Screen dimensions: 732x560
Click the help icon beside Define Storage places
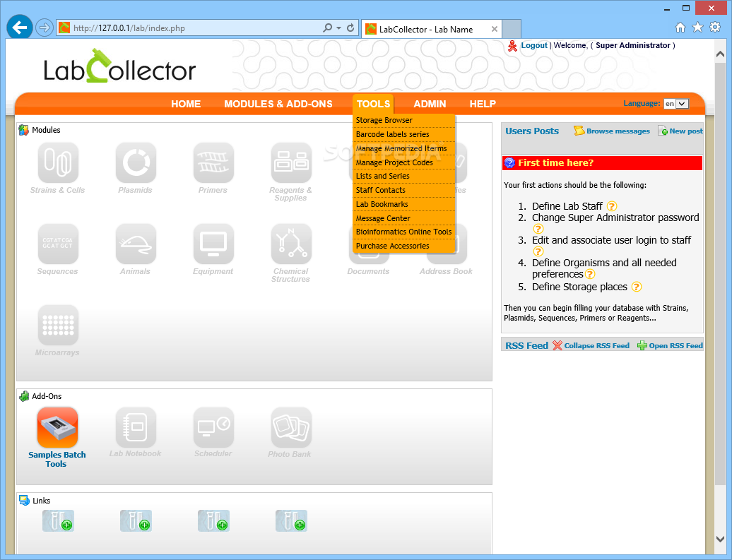pos(637,287)
